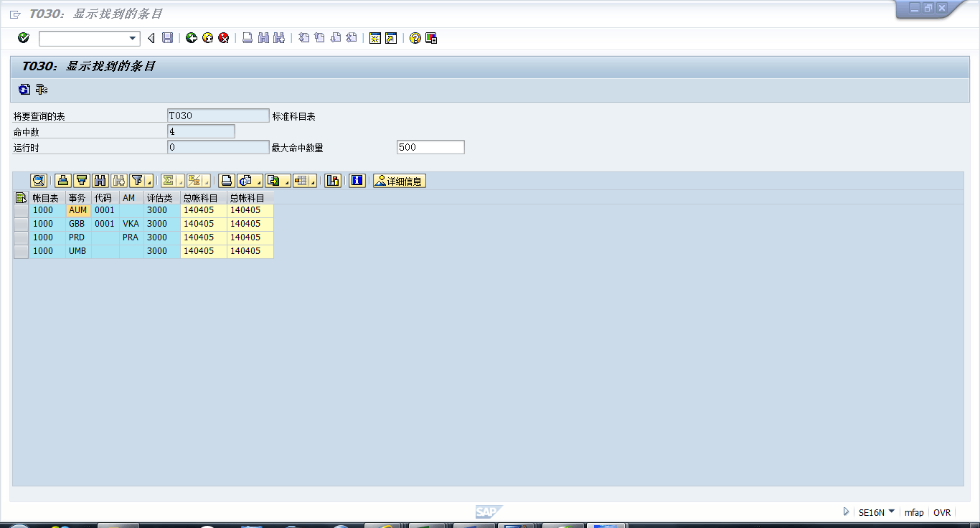Click the Refresh icon below the title
Image resolution: width=980 pixels, height=528 pixels.
coord(24,90)
